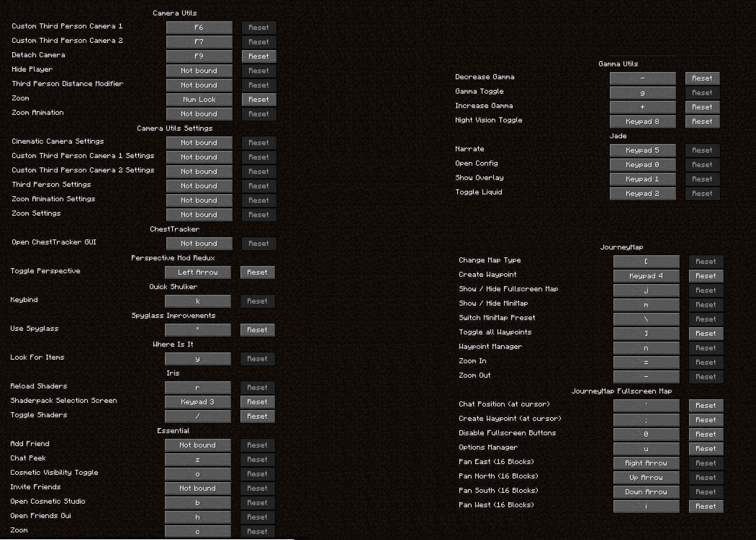756x540 pixels.
Task: Set a key for Open ChestTracker GUI
Action: (199, 244)
